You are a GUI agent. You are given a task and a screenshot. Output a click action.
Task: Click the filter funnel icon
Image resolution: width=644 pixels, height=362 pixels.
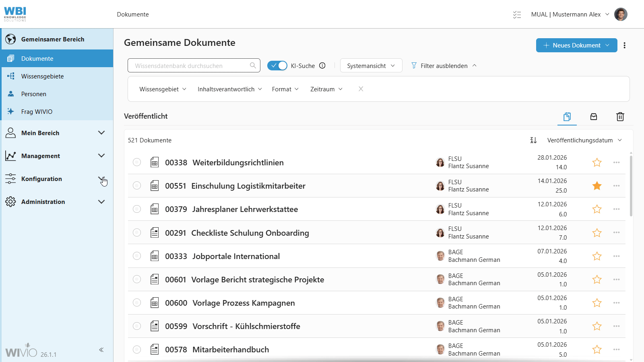point(413,66)
